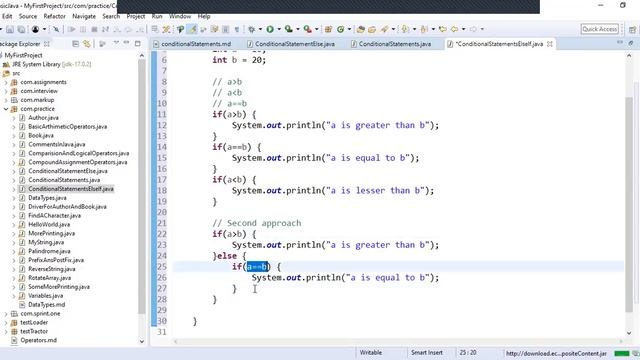Click the Skip All Breakpoints icon

coord(56,29)
